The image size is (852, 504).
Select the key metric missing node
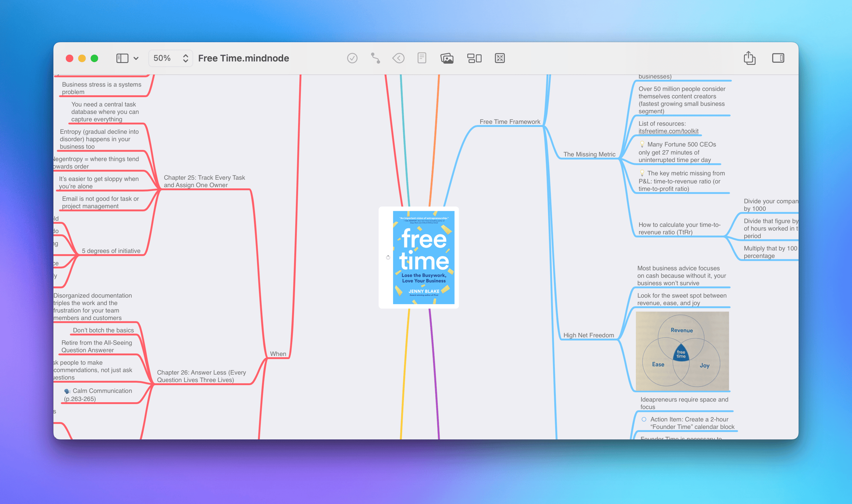[682, 181]
